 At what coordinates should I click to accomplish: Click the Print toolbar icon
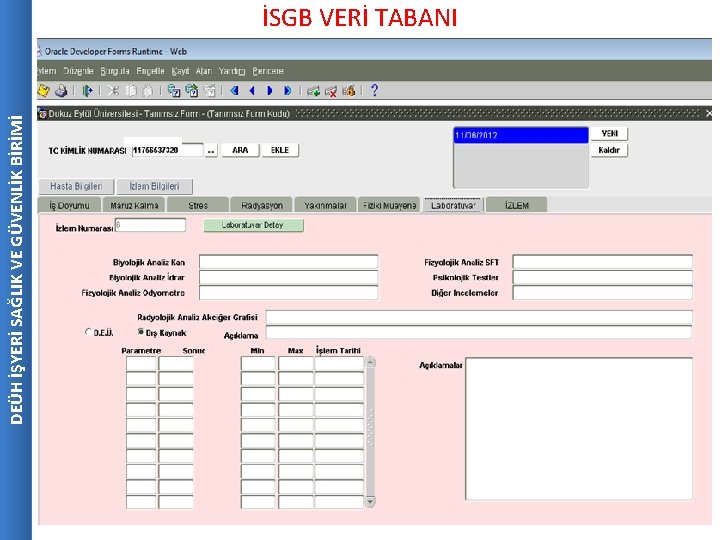point(61,91)
